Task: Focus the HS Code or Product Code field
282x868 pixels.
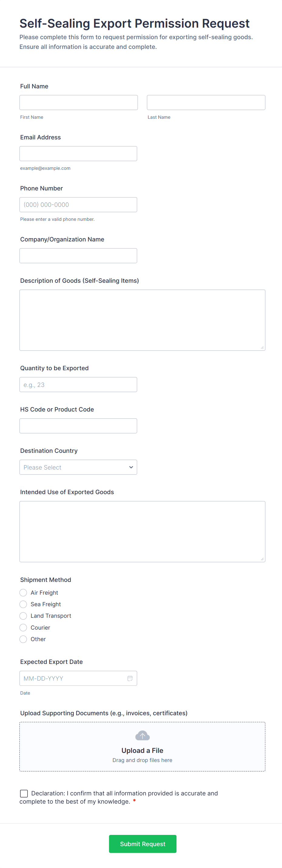Action: 78,425
